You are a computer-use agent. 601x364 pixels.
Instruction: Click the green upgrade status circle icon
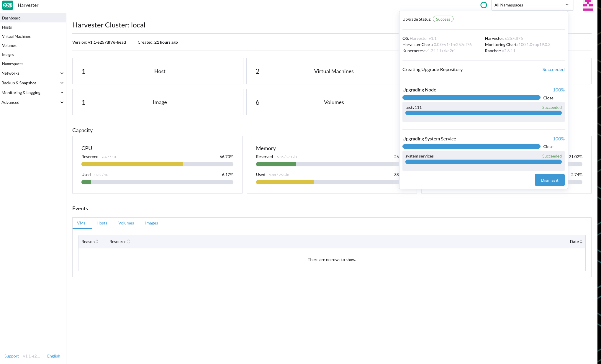(x=484, y=5)
